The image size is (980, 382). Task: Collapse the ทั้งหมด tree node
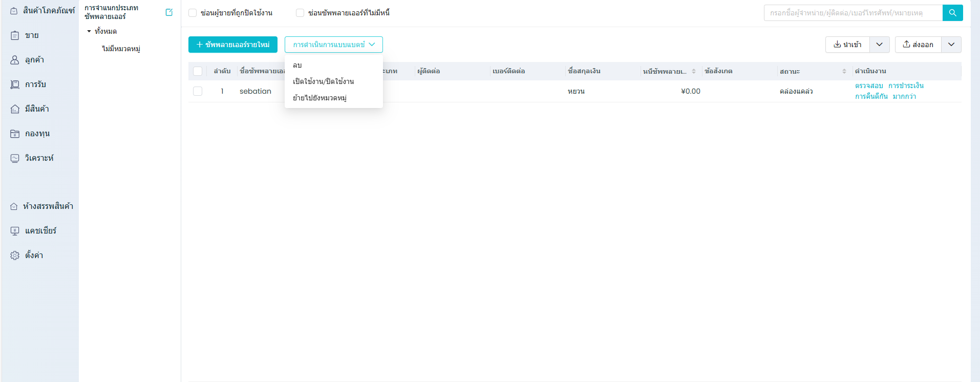89,31
